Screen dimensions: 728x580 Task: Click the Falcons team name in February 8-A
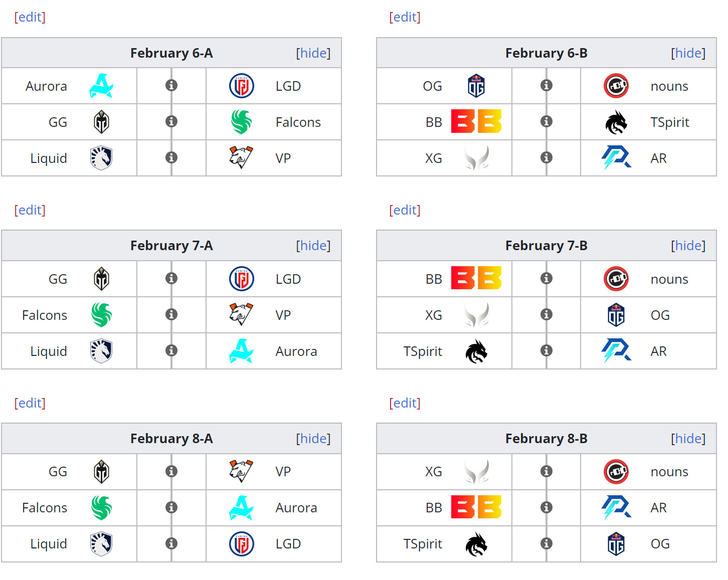45,508
